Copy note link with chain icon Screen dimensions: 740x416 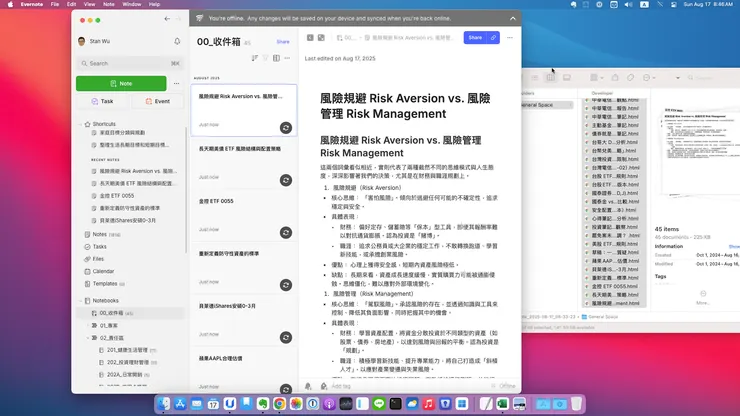click(493, 37)
